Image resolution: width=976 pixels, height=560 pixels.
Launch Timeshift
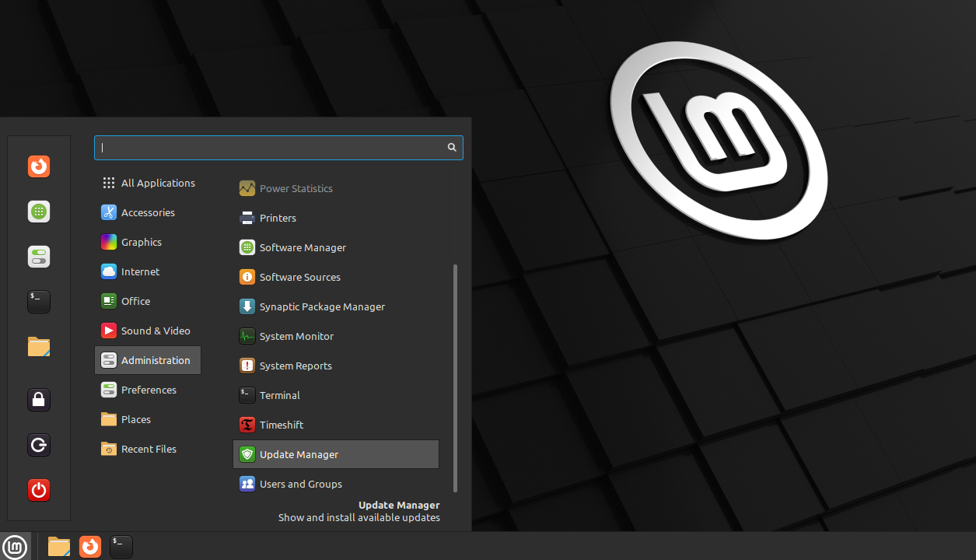tap(336, 425)
